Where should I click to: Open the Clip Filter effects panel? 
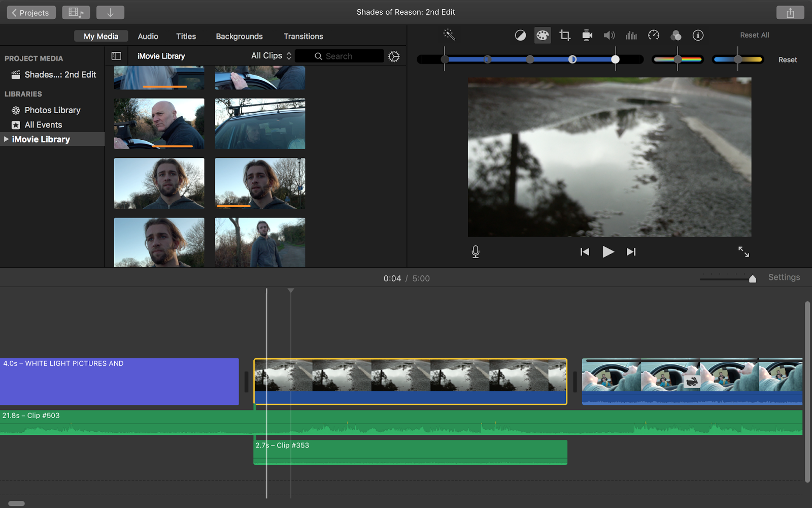676,35
